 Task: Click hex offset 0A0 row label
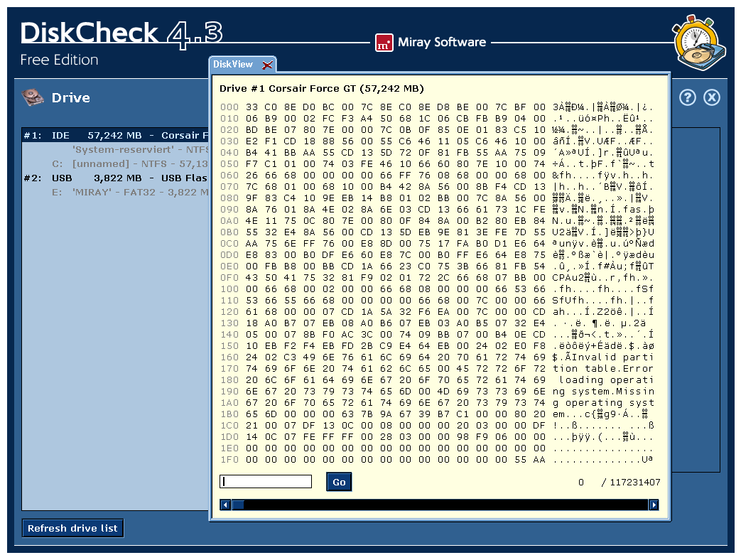[229, 221]
